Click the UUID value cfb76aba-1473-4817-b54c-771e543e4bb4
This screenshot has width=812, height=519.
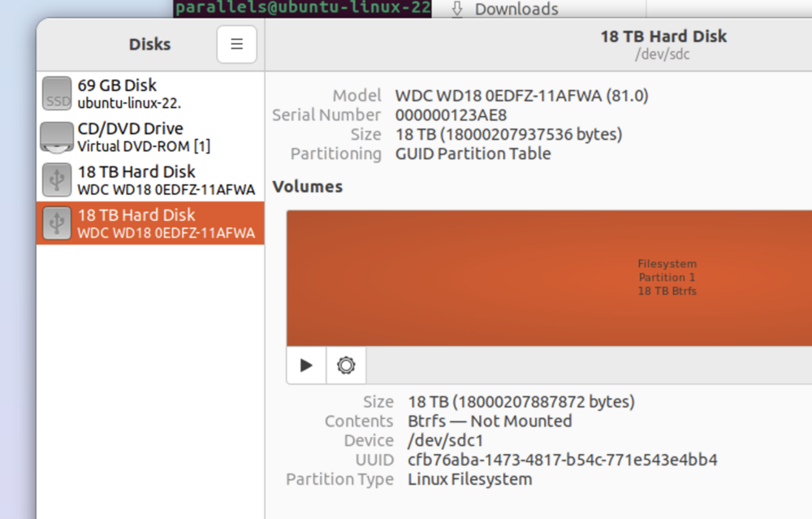pos(563,460)
